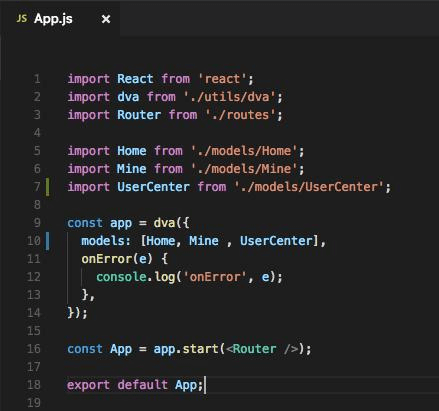Screen dimensions: 439x411
Task: Close the App.js tab
Action: pos(106,19)
